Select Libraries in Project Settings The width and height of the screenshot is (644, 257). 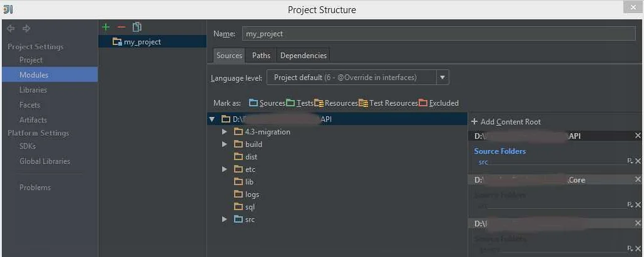(x=33, y=90)
